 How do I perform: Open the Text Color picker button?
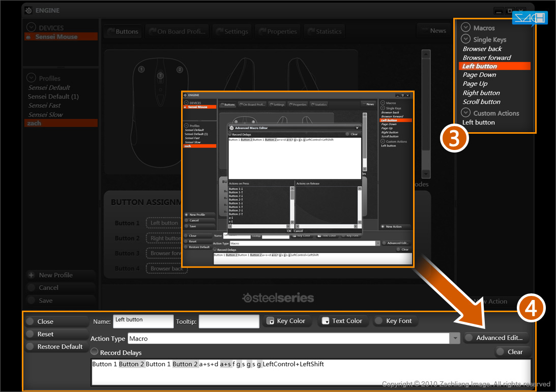click(343, 321)
